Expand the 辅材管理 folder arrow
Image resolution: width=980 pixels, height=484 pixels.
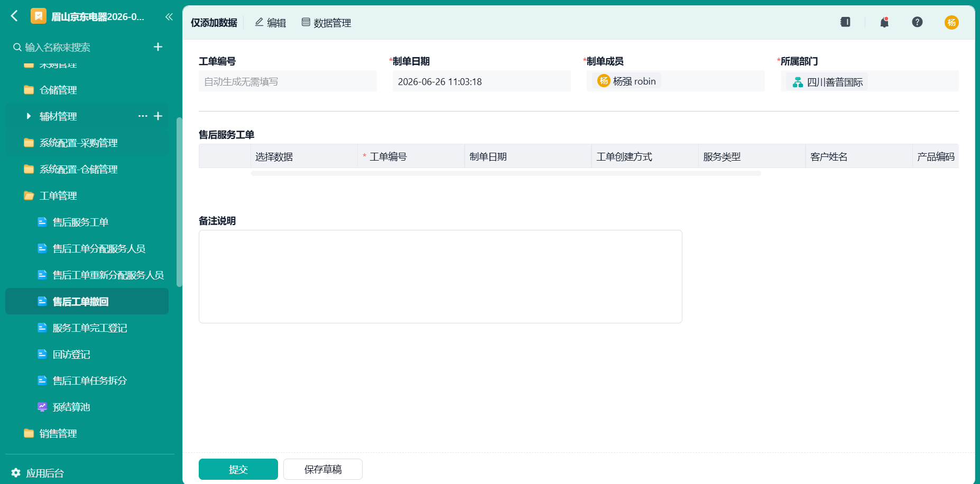coord(29,116)
